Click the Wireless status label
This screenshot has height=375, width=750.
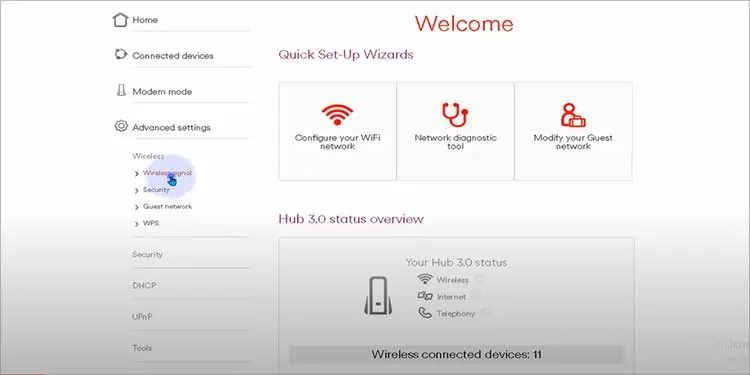452,280
